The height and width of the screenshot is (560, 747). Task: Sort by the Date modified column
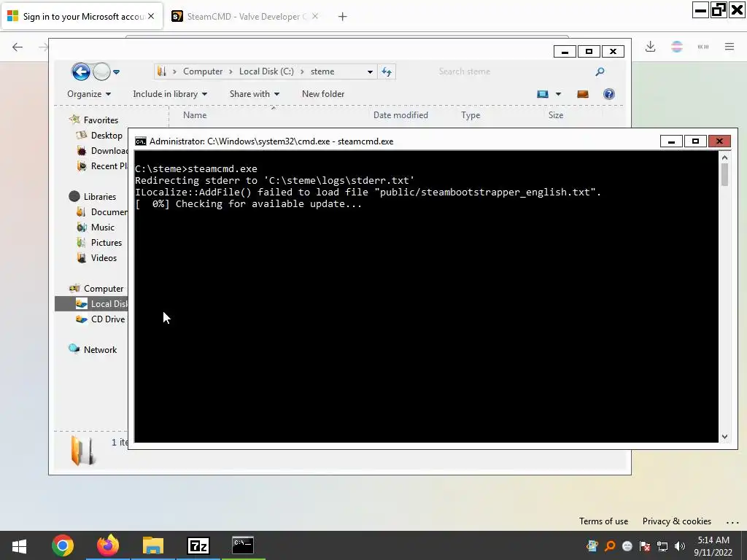pos(400,115)
